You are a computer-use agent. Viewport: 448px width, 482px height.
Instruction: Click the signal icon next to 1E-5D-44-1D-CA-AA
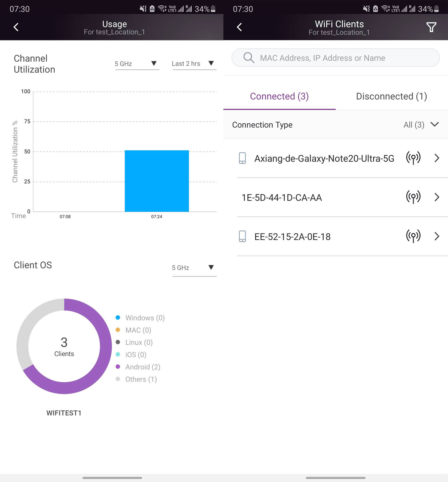click(413, 197)
